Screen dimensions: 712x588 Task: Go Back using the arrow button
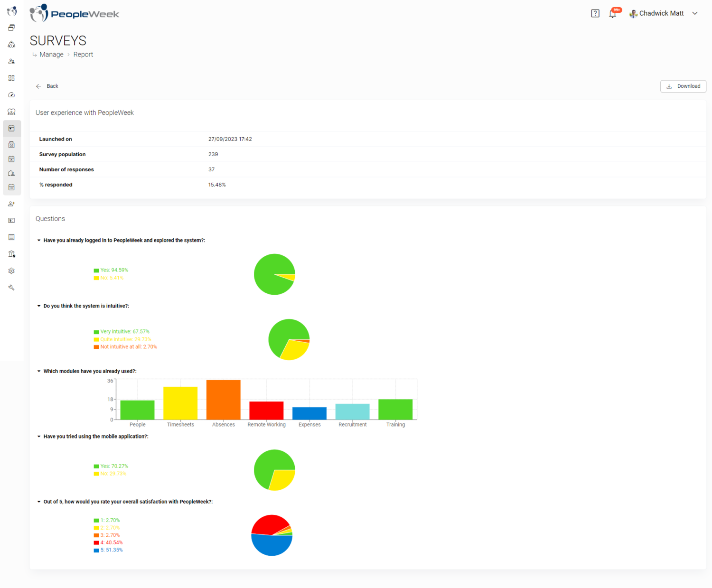47,86
